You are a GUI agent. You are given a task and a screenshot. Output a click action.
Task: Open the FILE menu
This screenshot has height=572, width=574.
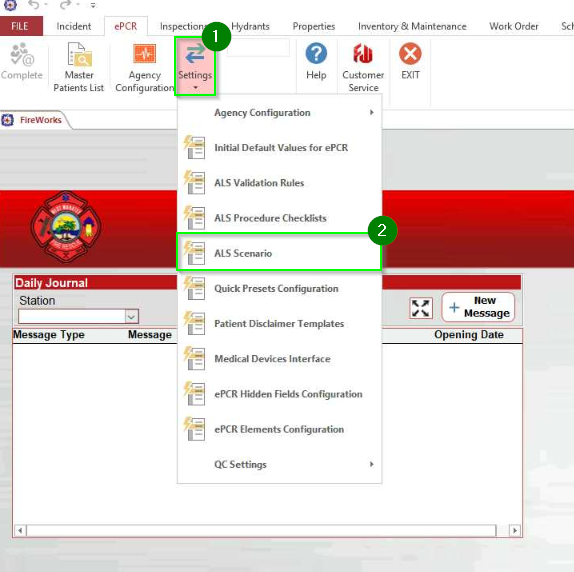click(x=20, y=26)
